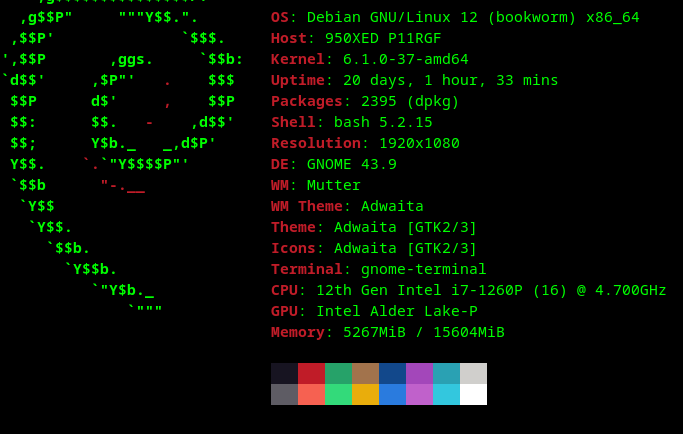Select the Host value 950XED P11RGF
Image resolution: width=683 pixels, height=434 pixels.
pos(383,38)
